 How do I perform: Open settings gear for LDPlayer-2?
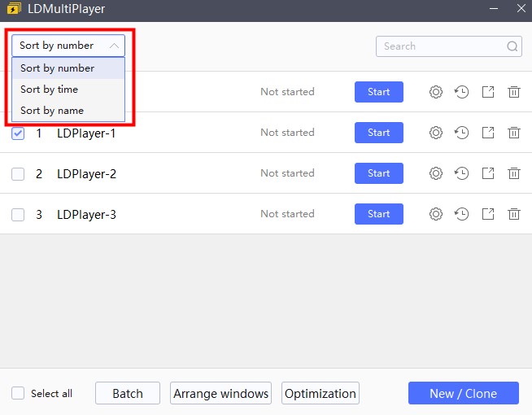[436, 173]
